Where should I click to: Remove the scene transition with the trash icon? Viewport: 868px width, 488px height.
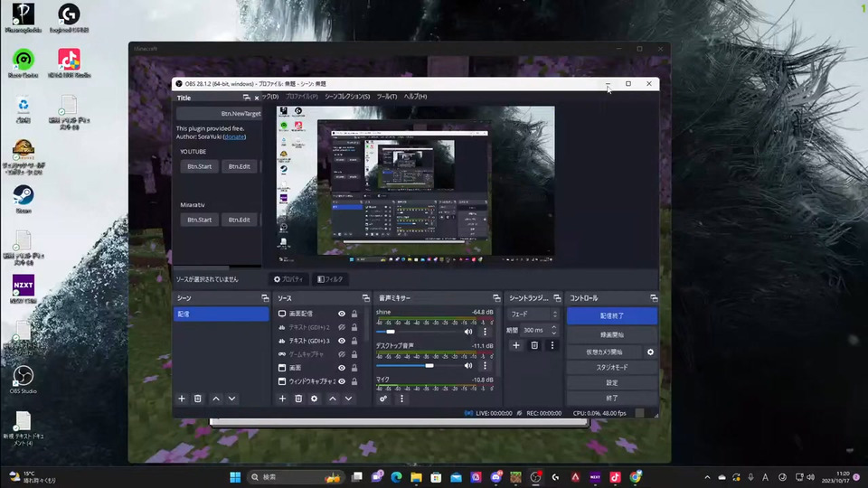click(534, 345)
